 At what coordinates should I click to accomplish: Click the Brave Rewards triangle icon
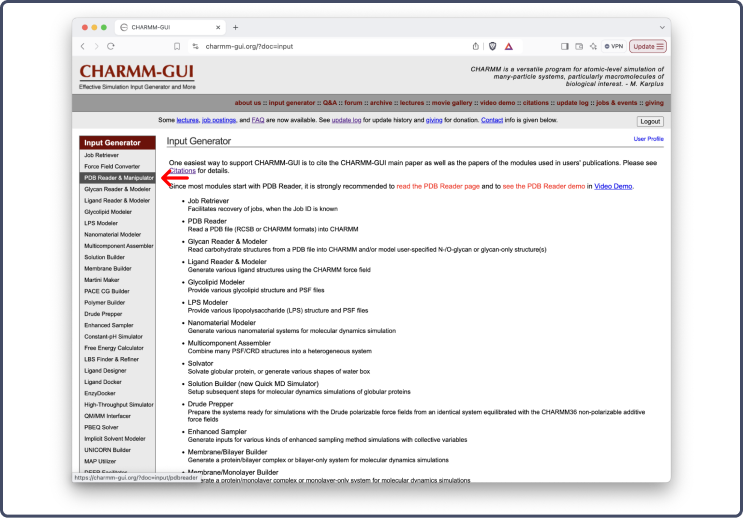coord(508,46)
